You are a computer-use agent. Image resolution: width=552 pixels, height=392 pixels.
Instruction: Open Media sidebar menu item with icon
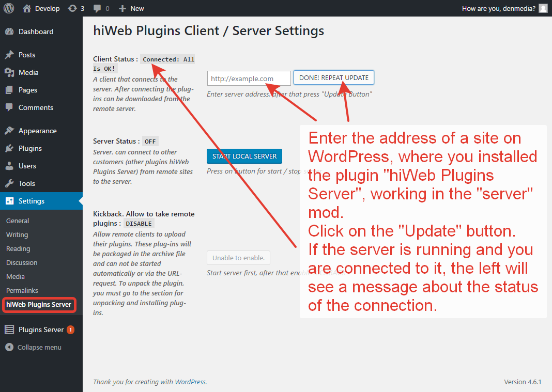[x=41, y=72]
